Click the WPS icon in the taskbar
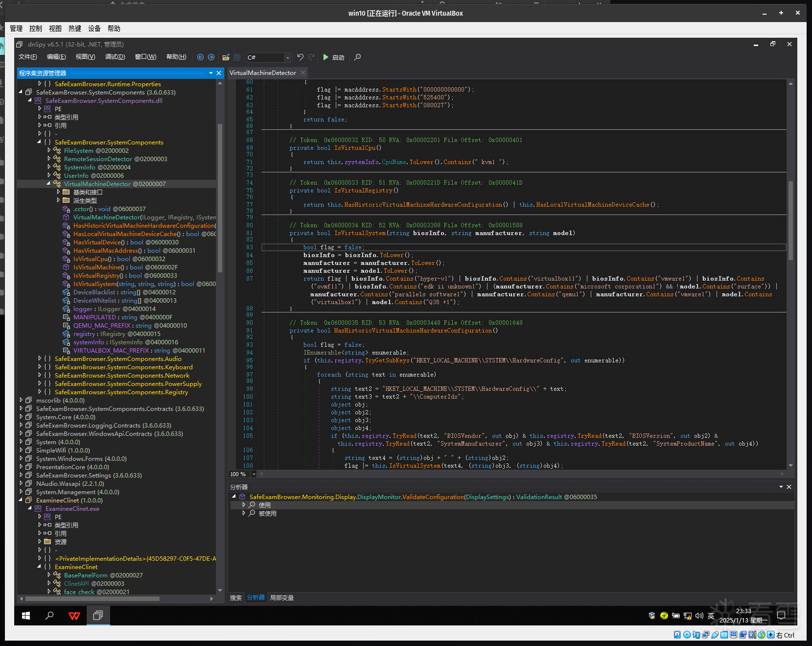812x646 pixels. click(x=74, y=616)
